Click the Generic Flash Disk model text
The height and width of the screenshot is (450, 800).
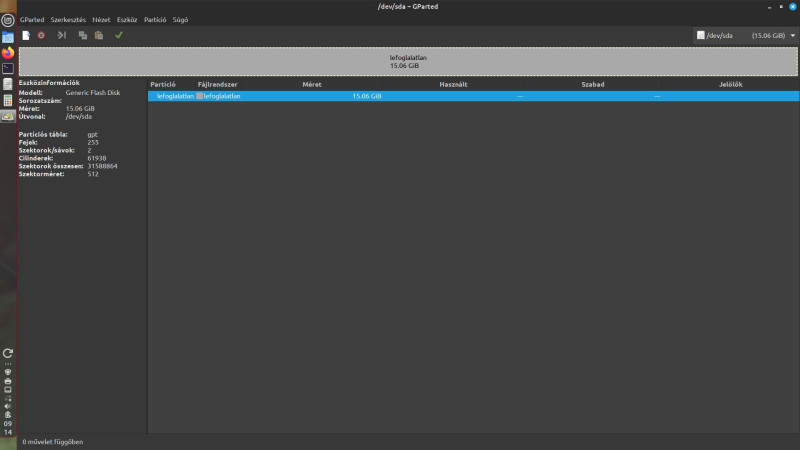93,93
